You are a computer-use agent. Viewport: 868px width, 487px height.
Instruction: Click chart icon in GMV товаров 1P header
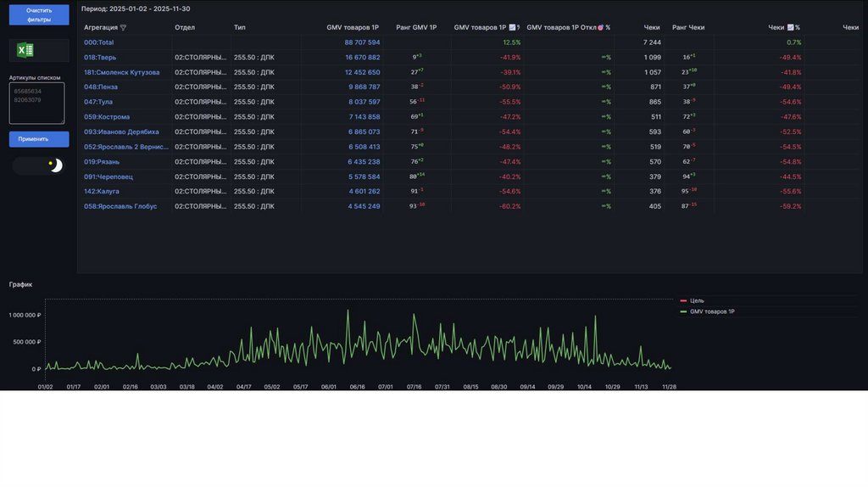coord(512,28)
